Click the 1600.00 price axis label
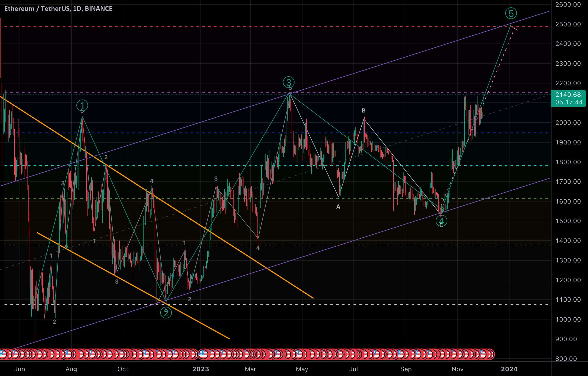Image resolution: width=588 pixels, height=376 pixels. click(x=568, y=201)
